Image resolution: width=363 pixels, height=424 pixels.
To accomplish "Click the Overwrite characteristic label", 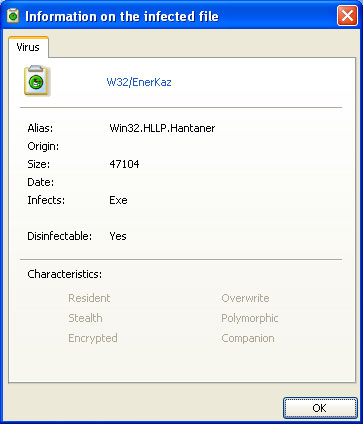I will pos(245,298).
